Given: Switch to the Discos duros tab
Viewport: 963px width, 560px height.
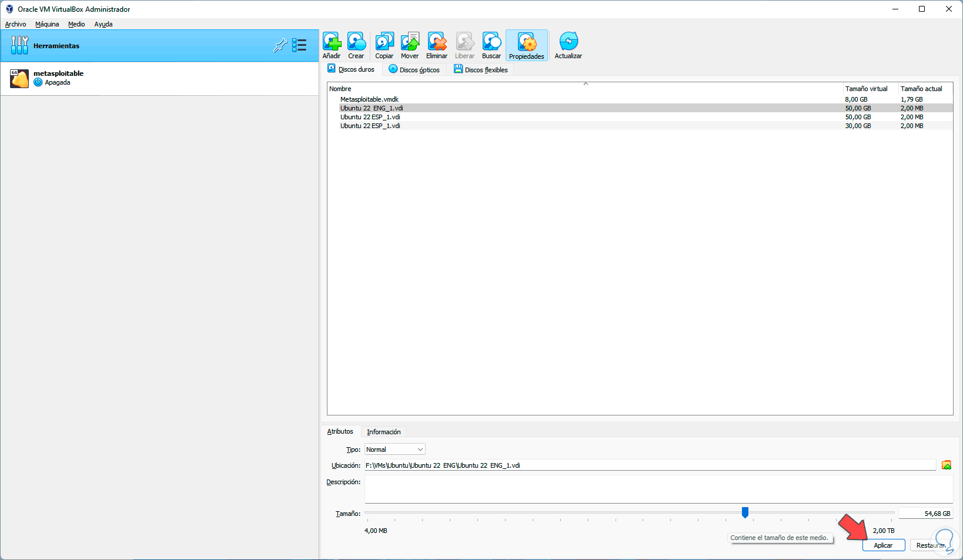Looking at the screenshot, I should [352, 69].
